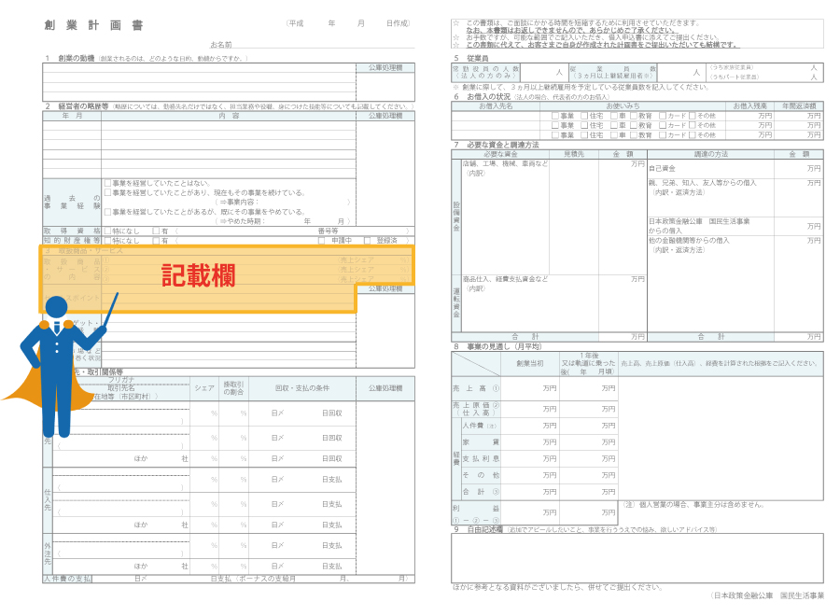Click 創業当初 cell in 売上高 row
Image resolution: width=840 pixels, height=616 pixels.
tap(530, 388)
